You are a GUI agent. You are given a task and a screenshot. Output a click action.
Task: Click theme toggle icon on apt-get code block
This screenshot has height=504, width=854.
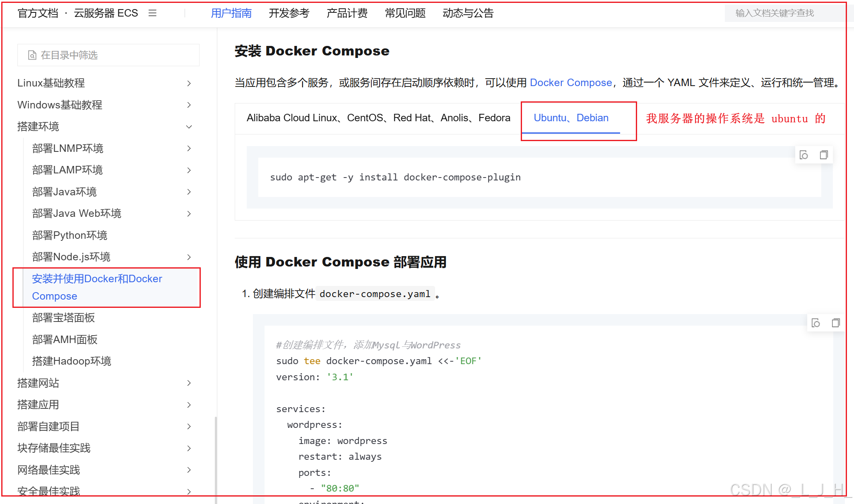coord(804,155)
